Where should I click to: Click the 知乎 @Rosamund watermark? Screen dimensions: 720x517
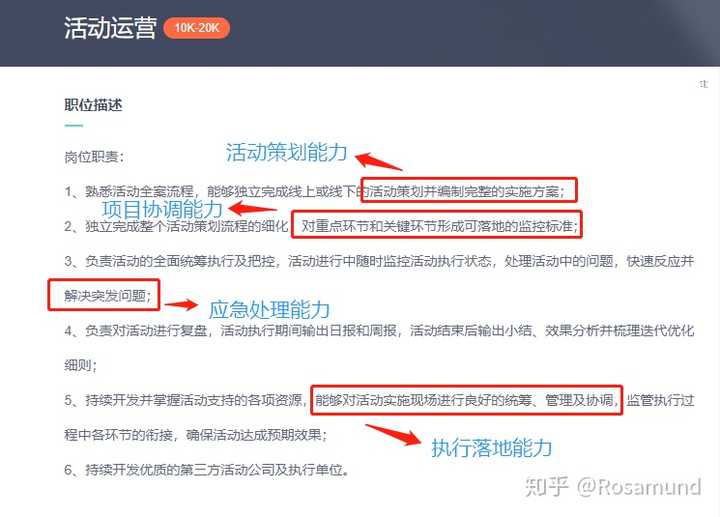click(x=613, y=487)
